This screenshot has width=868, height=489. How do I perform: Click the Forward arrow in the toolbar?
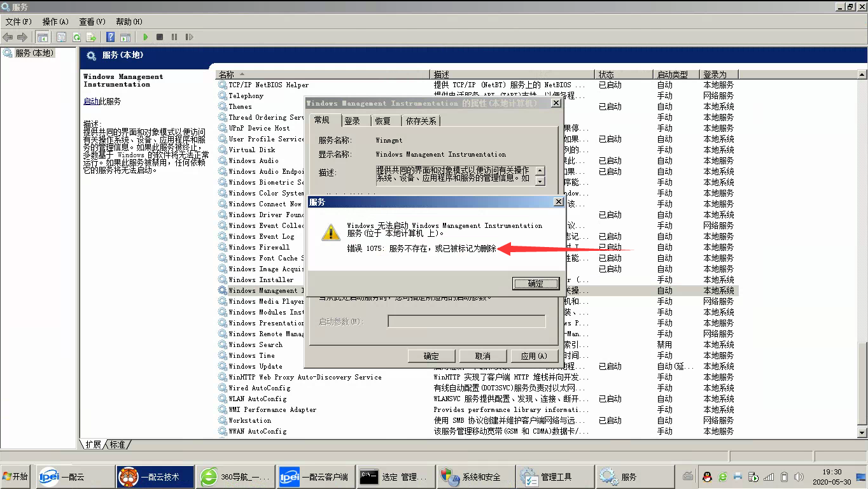[x=22, y=38]
